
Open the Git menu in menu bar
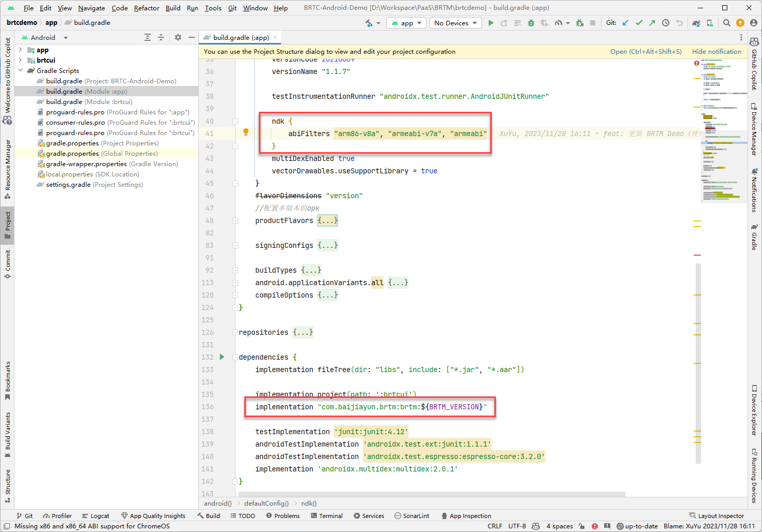232,8
